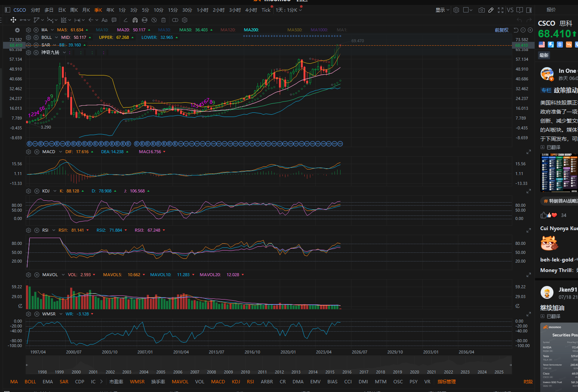Select the crosshair move cursor tool

tap(13, 20)
